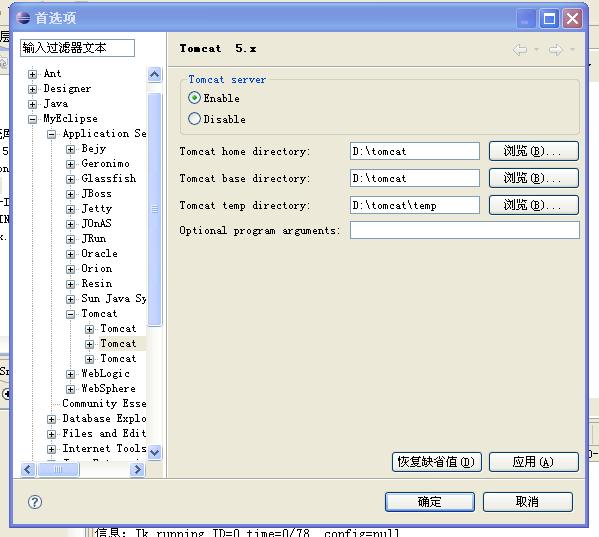Close the 首选项 preferences dialog
This screenshot has width=599, height=537.
pyautogui.click(x=572, y=18)
